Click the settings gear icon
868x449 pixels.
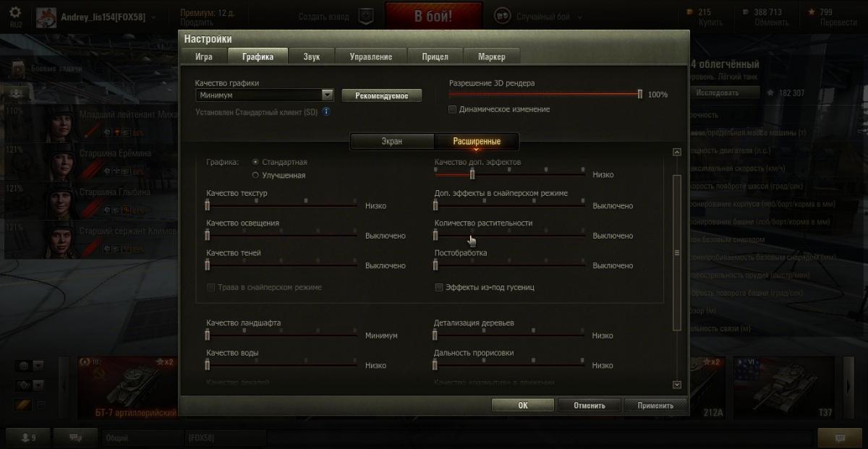coord(15,13)
